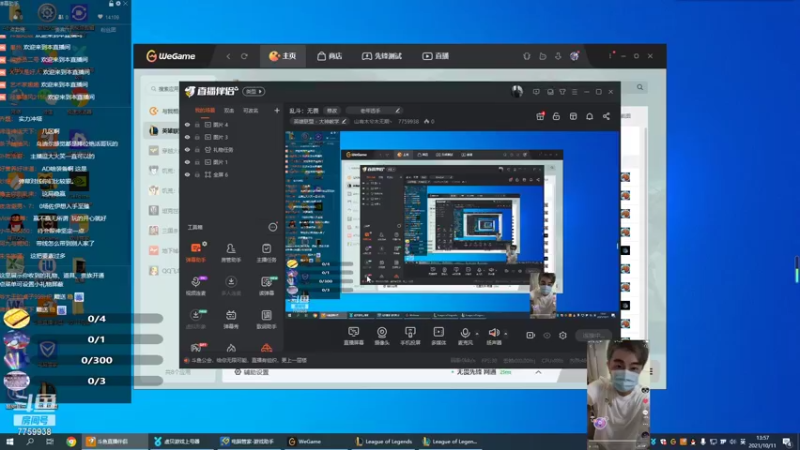Expand the pill dropdown beside 直播伴侣 logo
The image size is (800, 450).
tap(254, 91)
